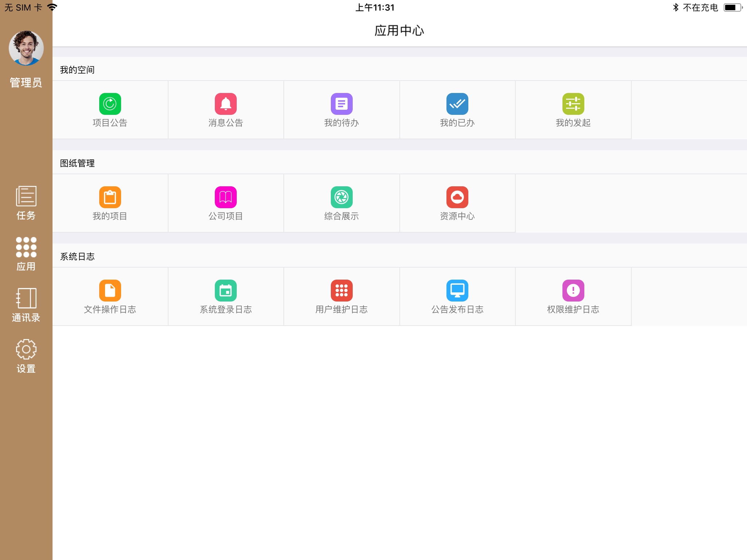Viewport: 747px width, 560px height.
Task: Tap the Bluetooth status bar icon
Action: click(676, 7)
